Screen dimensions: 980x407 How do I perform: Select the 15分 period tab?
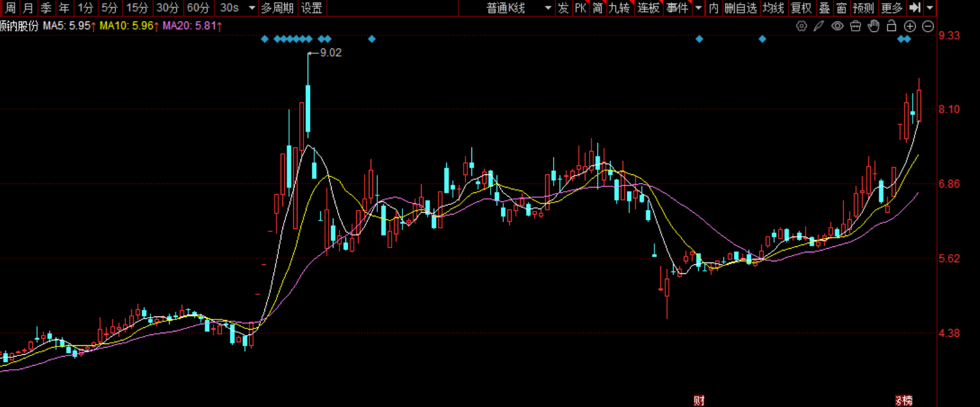(x=137, y=8)
